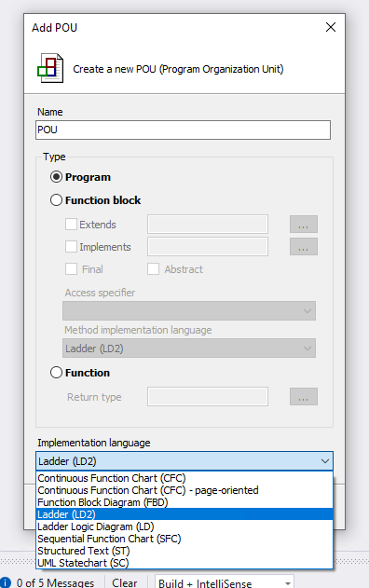This screenshot has height=588, width=369.
Task: Click the POU document icon in header
Action: 50,68
